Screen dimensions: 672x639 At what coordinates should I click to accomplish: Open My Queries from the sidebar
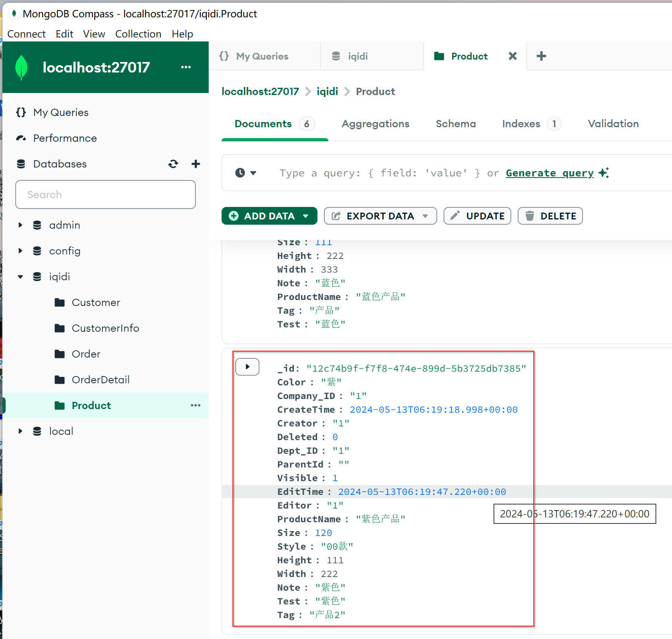pyautogui.click(x=61, y=112)
